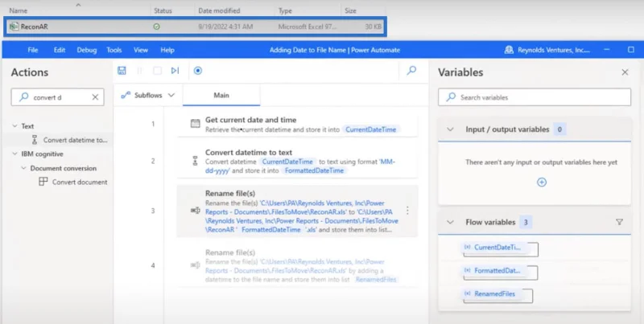Click the green sync status icon for ReconAR

pyautogui.click(x=156, y=27)
